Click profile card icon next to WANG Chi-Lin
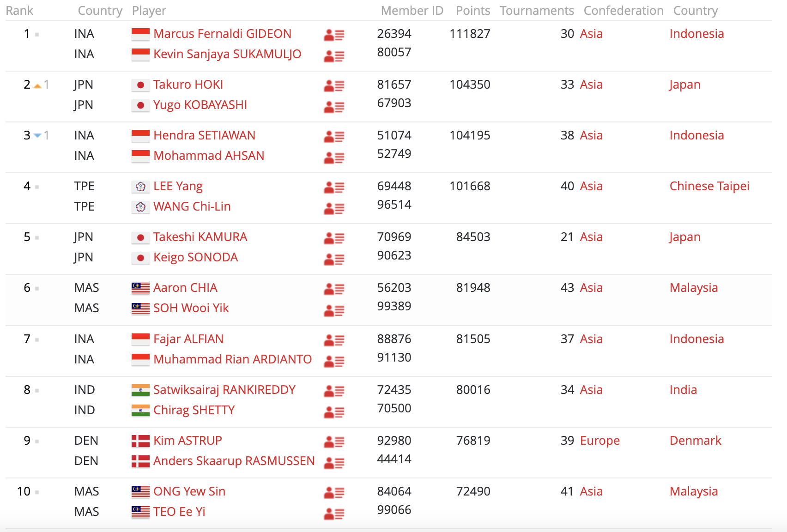Image resolution: width=787 pixels, height=532 pixels. [x=334, y=208]
